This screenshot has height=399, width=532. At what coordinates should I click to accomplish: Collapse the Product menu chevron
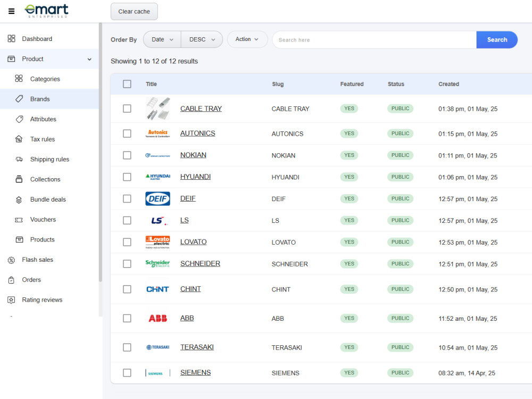[89, 59]
